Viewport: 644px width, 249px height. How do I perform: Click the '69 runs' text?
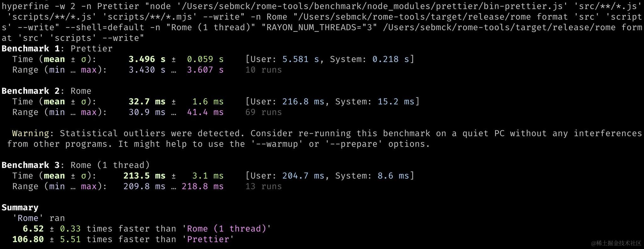pos(264,112)
